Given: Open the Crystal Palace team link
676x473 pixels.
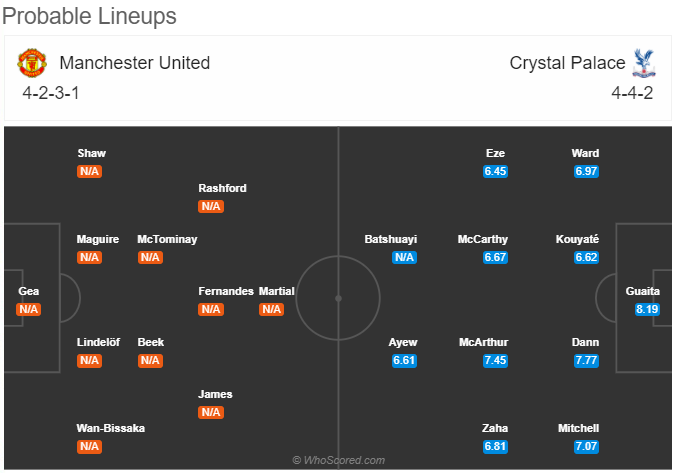Looking at the screenshot, I should pos(567,63).
